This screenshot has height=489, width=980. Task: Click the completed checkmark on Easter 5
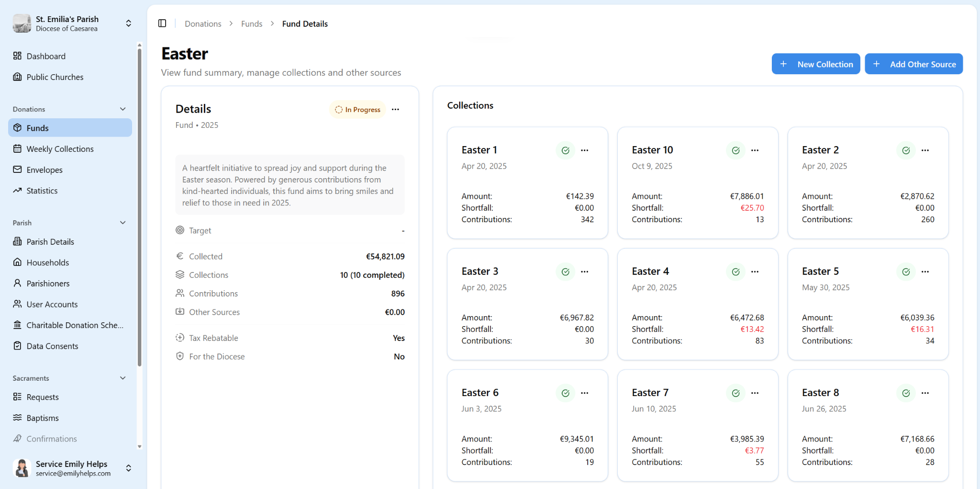tap(905, 272)
